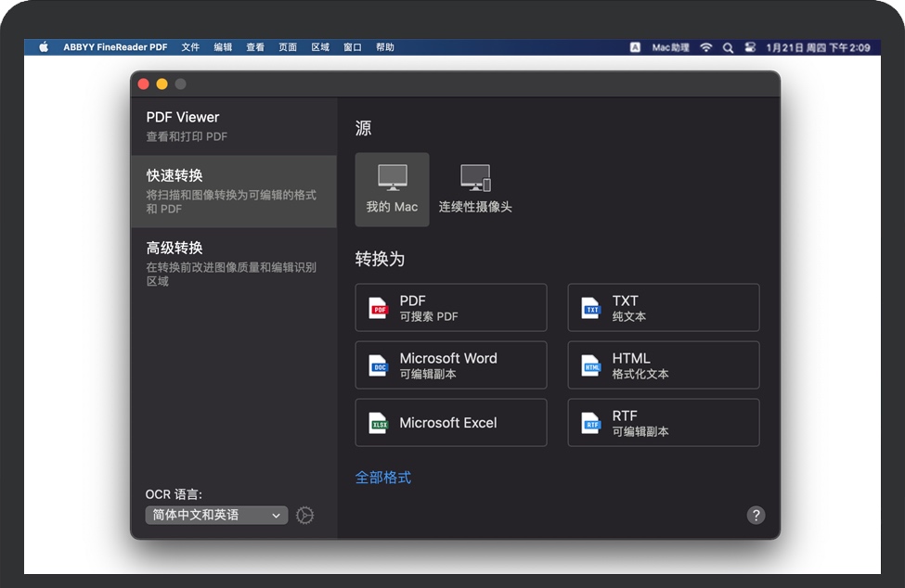Click the Spotlight search icon
Image resolution: width=905 pixels, height=588 pixels.
pos(728,47)
